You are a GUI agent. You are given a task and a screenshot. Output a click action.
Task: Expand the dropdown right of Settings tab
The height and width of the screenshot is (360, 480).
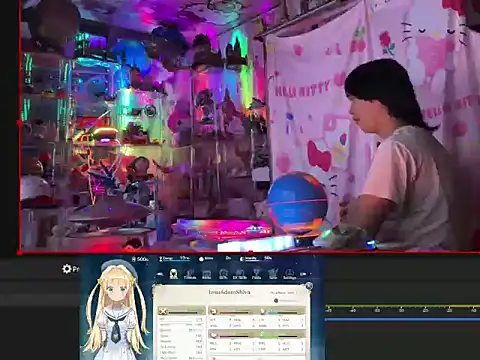pyautogui.click(x=304, y=274)
